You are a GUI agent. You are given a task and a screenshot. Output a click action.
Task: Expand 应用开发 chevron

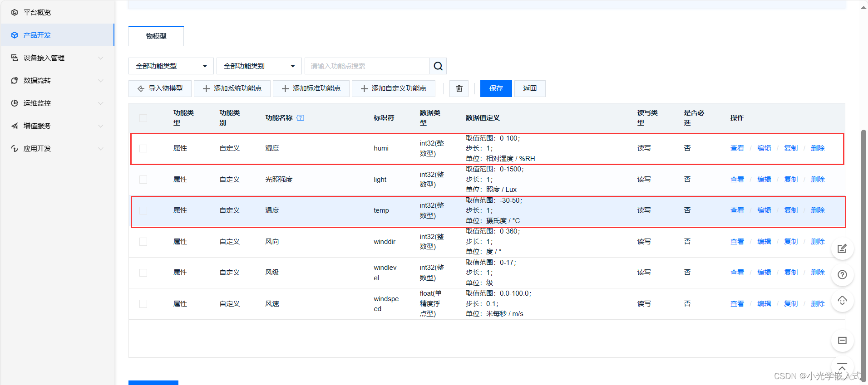click(101, 149)
